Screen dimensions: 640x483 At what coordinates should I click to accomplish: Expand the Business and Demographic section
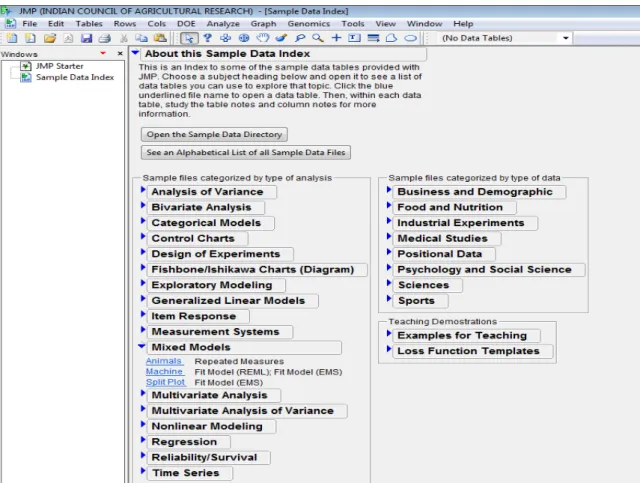coord(389,189)
